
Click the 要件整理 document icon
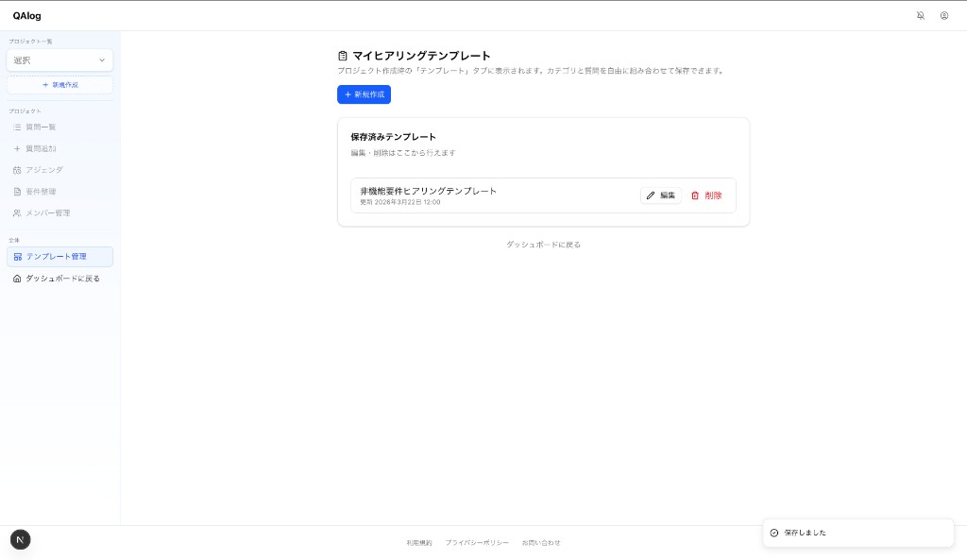17,191
